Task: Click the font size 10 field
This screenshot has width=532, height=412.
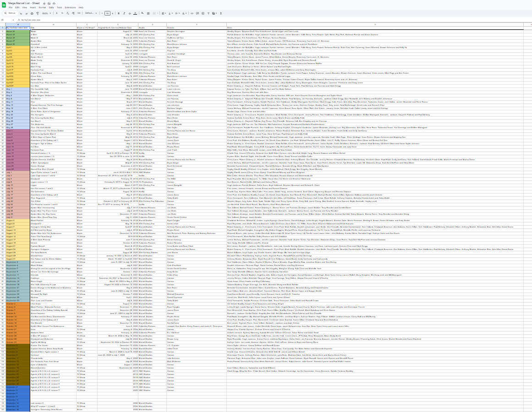Action: pyautogui.click(x=107, y=13)
